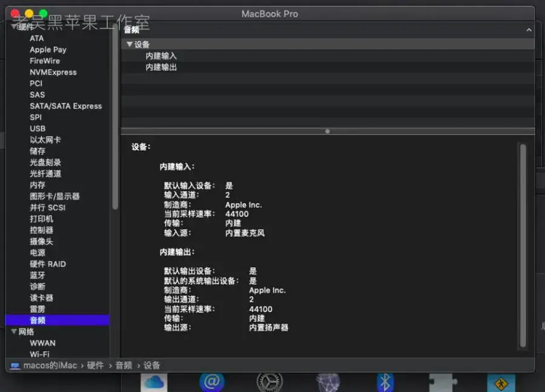Viewport: 545px width, 392px height.
Task: Select WWAN under 网络
Action: pyautogui.click(x=42, y=343)
